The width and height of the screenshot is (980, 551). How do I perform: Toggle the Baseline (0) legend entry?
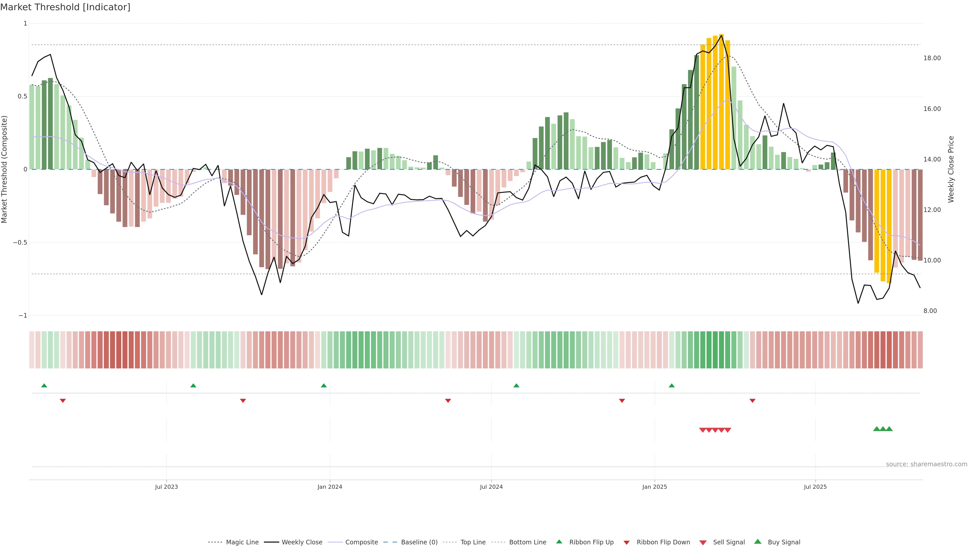click(x=419, y=542)
